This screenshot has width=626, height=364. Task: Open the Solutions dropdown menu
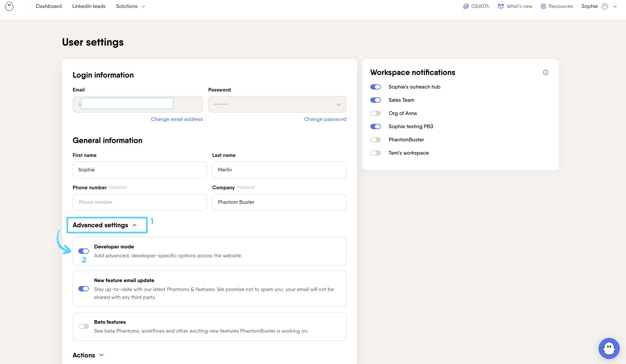[x=130, y=6]
